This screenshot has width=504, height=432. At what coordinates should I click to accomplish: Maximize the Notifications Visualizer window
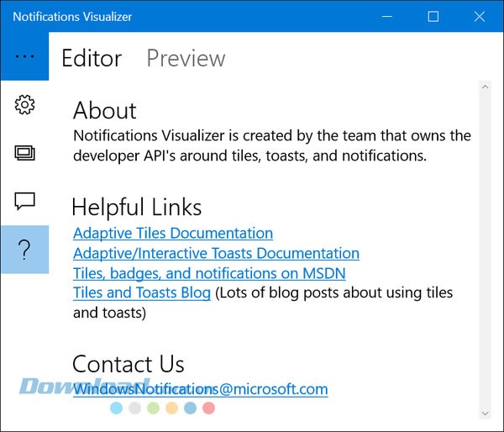(x=433, y=16)
